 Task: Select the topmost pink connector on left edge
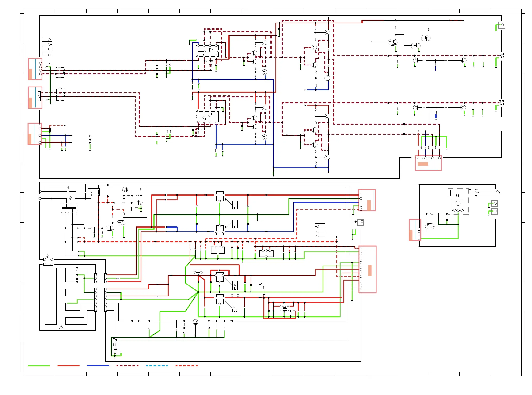tap(35, 69)
